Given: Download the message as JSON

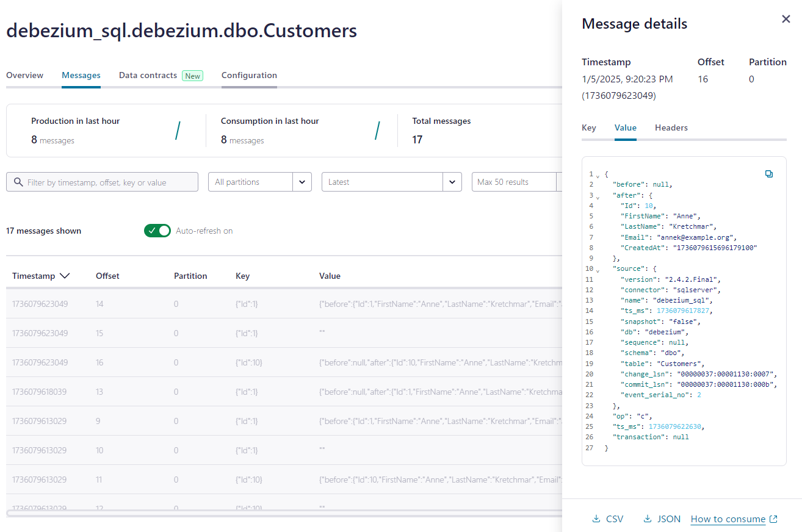Looking at the screenshot, I should (x=662, y=519).
